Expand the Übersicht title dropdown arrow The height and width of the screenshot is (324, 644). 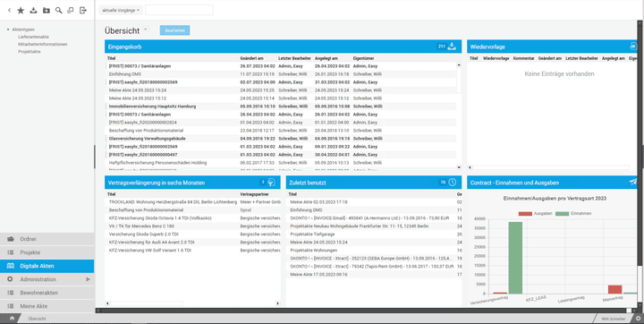tap(146, 30)
